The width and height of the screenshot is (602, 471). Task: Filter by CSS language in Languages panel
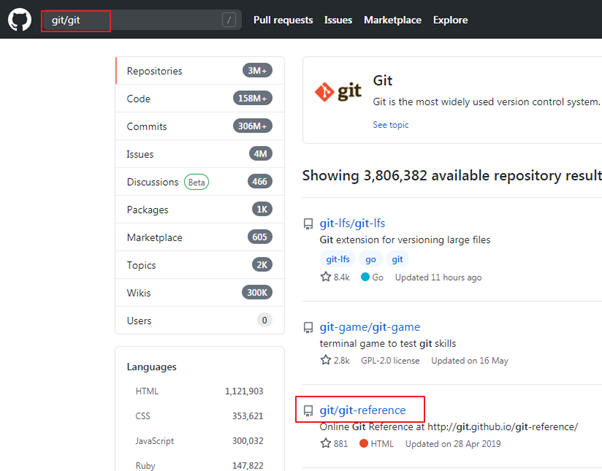199,416
